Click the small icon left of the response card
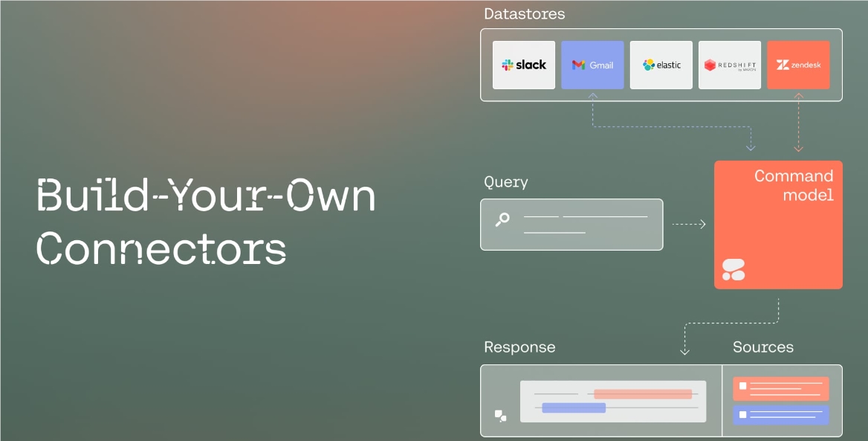Viewport: 868px width, 441px height. click(x=500, y=416)
